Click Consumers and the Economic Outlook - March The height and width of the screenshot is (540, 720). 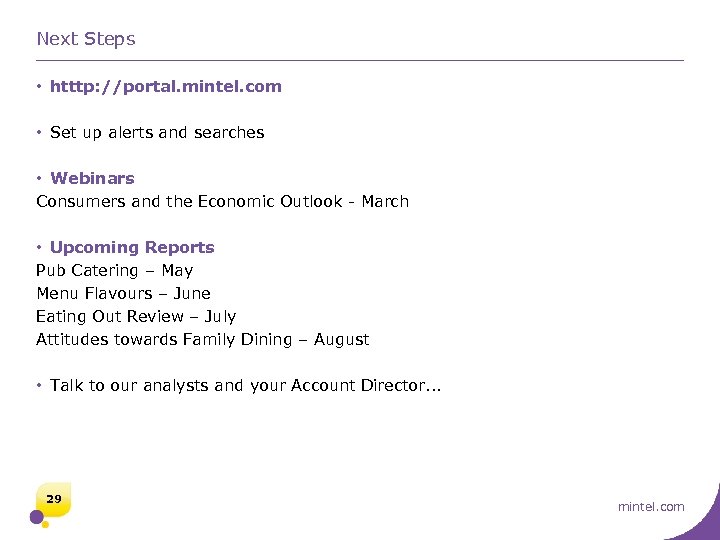click(x=222, y=201)
